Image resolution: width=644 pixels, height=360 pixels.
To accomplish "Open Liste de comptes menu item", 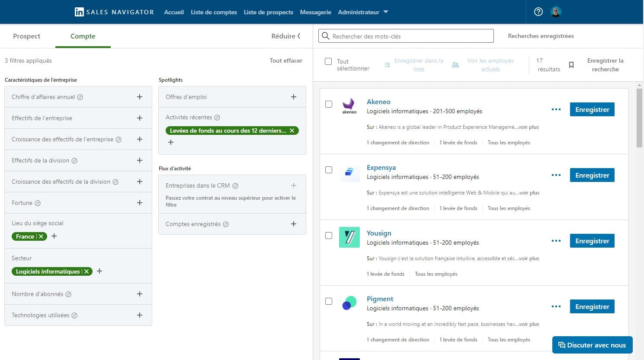I will point(214,12).
